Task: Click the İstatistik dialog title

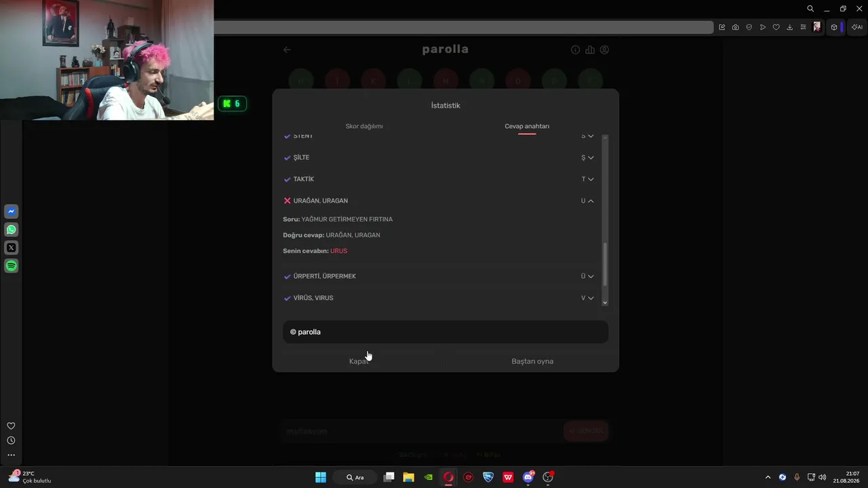Action: [446, 106]
